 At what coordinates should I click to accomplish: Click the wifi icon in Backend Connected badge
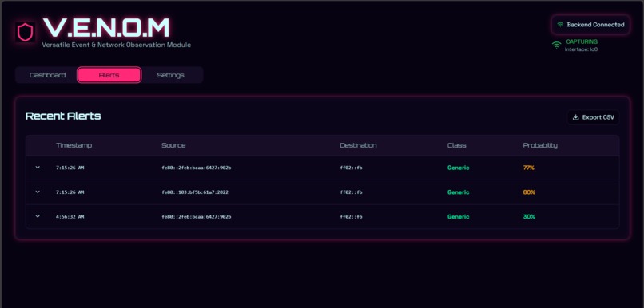560,25
